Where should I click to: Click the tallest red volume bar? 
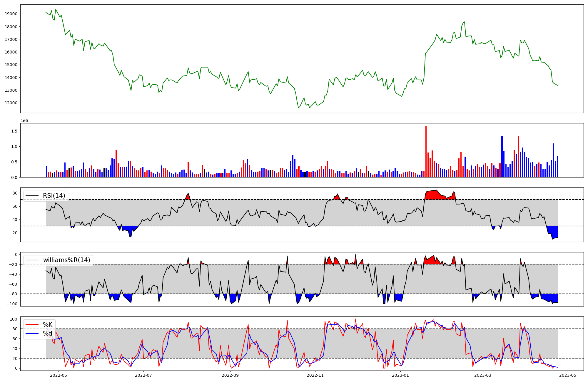(x=426, y=151)
